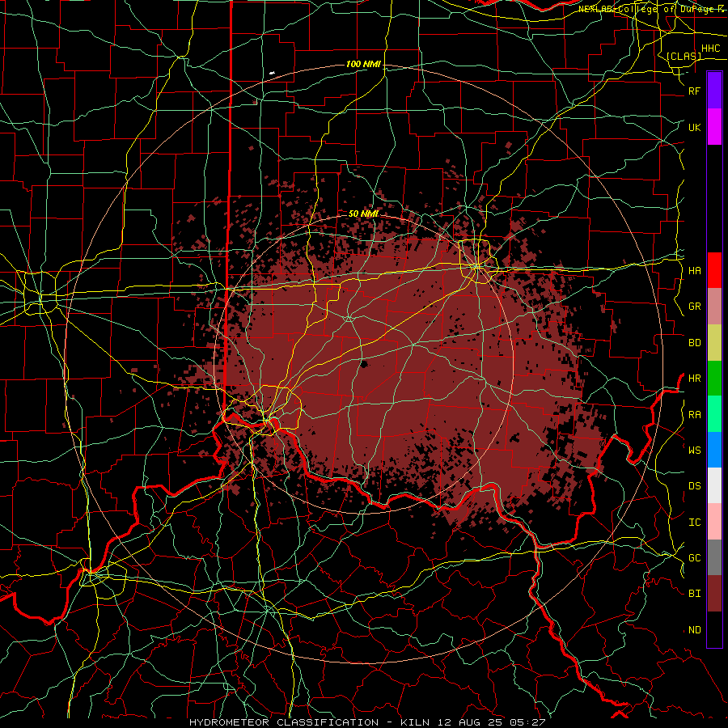Click the small white echo near the top

click(272, 73)
